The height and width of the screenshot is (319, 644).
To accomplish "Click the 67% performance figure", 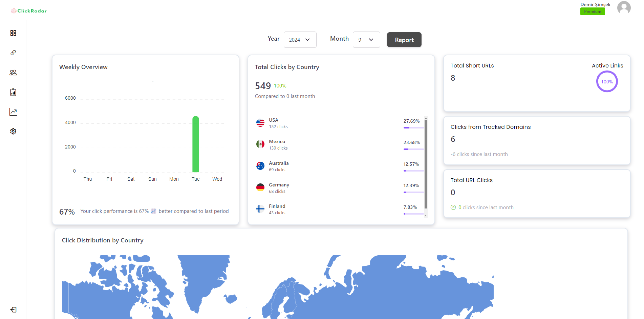I will 67,212.
